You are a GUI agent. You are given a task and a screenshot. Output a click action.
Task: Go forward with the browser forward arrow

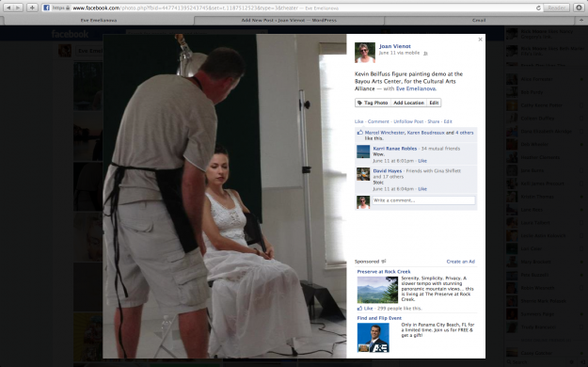[18, 8]
